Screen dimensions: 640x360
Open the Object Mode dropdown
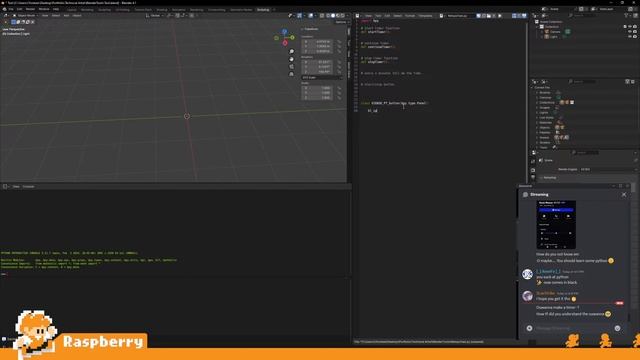click(27, 16)
